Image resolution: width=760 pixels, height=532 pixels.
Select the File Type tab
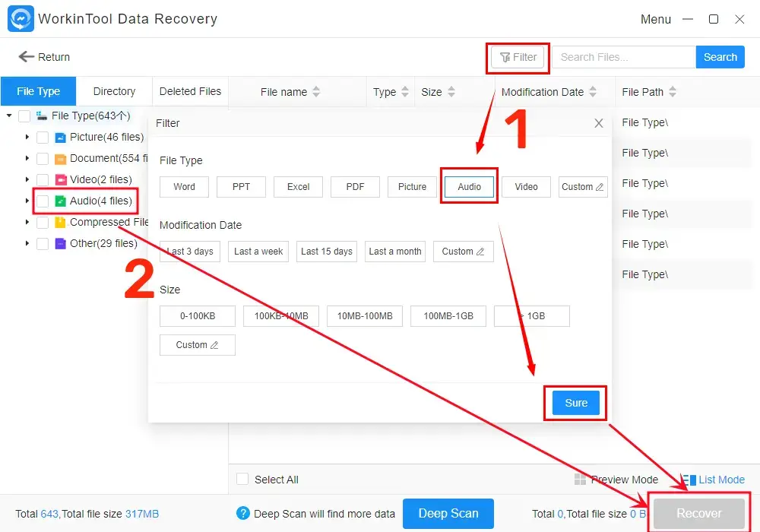click(38, 91)
